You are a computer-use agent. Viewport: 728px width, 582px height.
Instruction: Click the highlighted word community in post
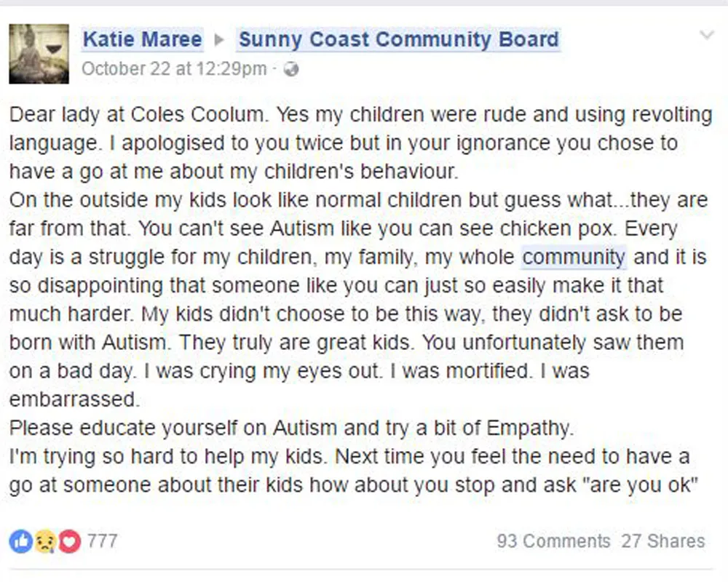[574, 257]
